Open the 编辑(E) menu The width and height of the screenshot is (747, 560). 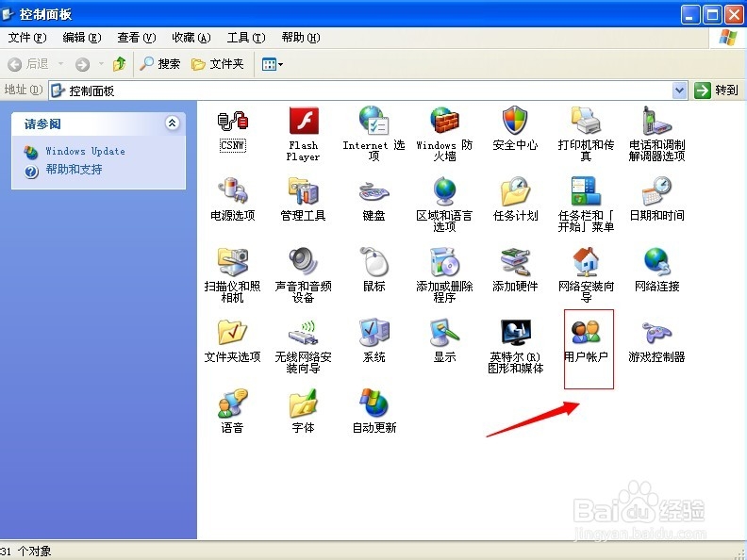81,38
